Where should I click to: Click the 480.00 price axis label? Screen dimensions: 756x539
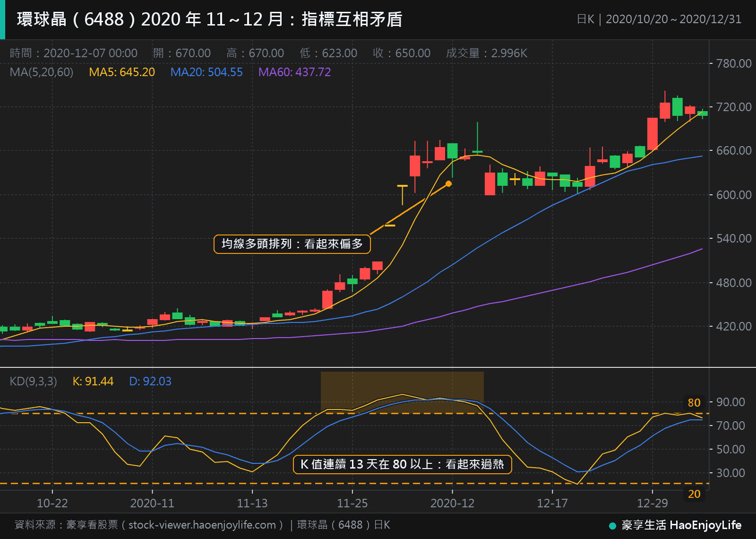coord(734,283)
